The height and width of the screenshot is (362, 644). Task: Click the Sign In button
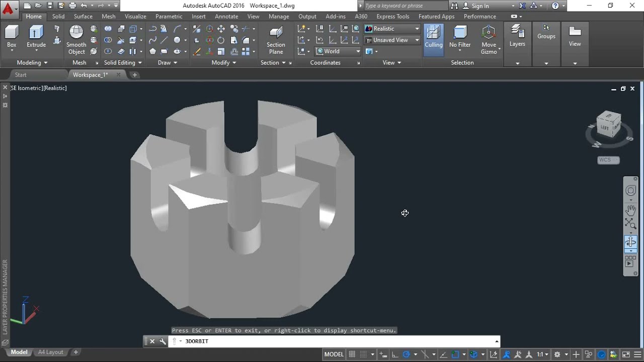480,6
